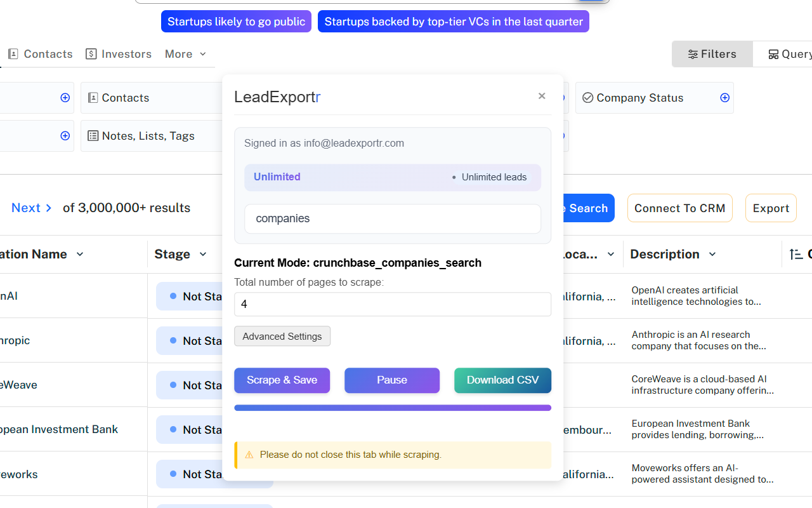812x508 pixels.
Task: Click the sort icon after Description column
Action: (x=796, y=254)
